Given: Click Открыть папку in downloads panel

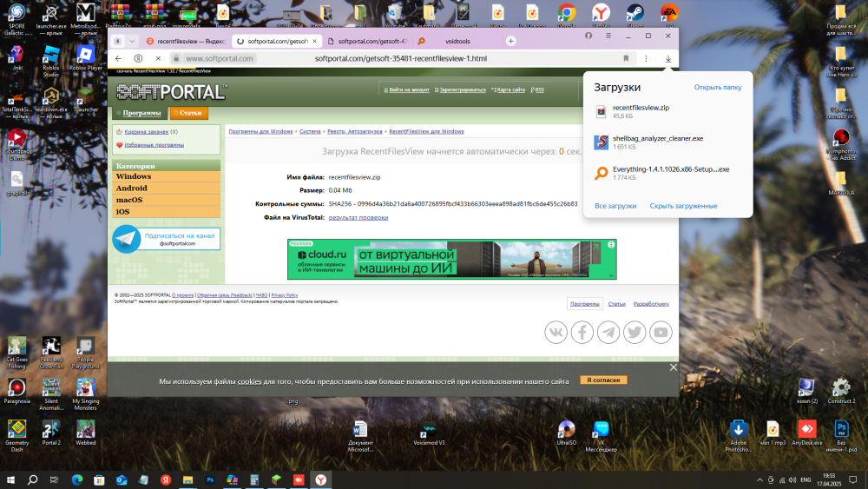Looking at the screenshot, I should 718,88.
